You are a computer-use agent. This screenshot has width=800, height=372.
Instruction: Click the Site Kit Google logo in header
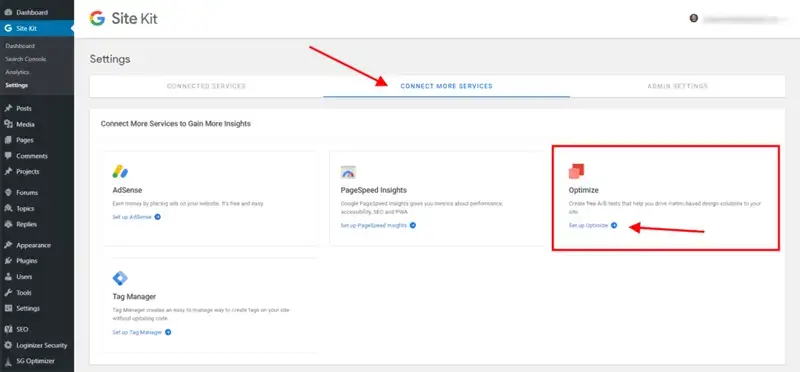(97, 18)
